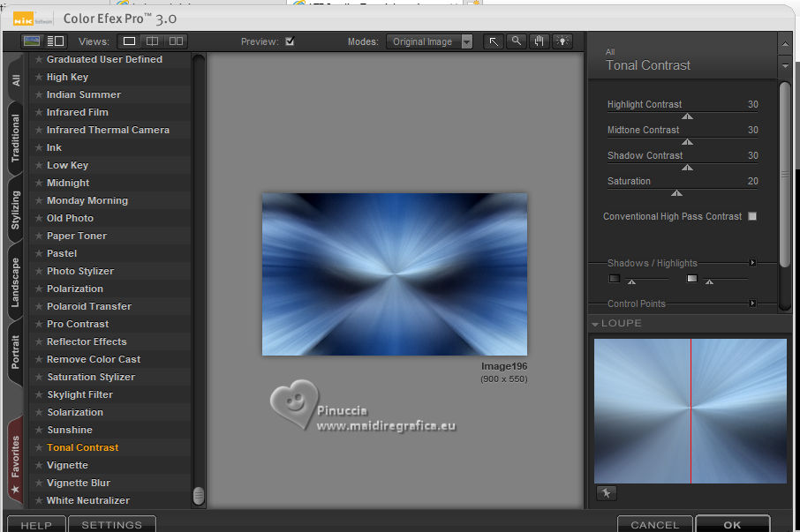This screenshot has width=800, height=532.
Task: Favorite star next to Solarization
Action: click(39, 412)
